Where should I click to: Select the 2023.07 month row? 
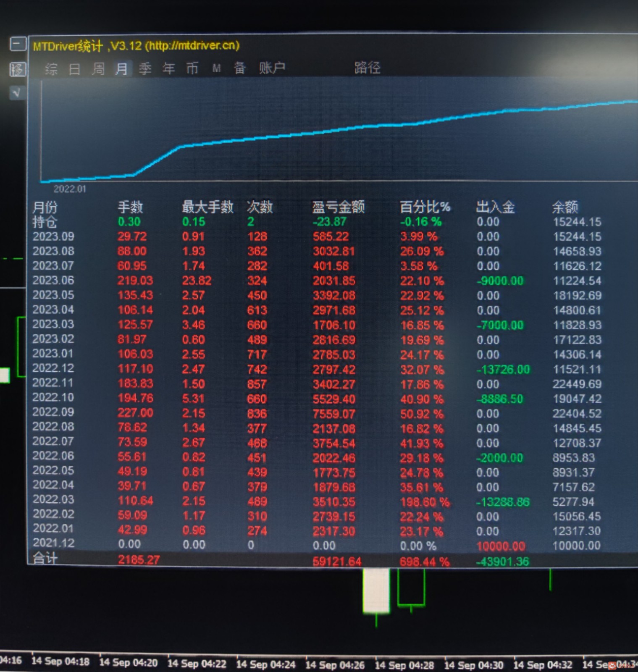pyautogui.click(x=317, y=266)
